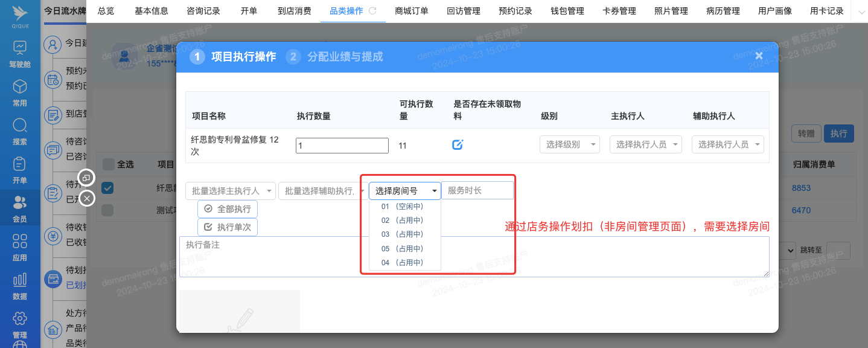Click the 执行数量 input field
The height and width of the screenshot is (348, 868).
pos(342,146)
